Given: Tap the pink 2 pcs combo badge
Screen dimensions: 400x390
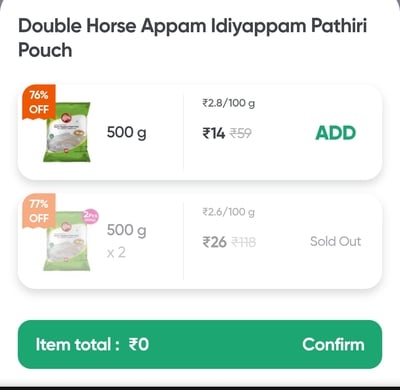Looking at the screenshot, I should coord(91,216).
